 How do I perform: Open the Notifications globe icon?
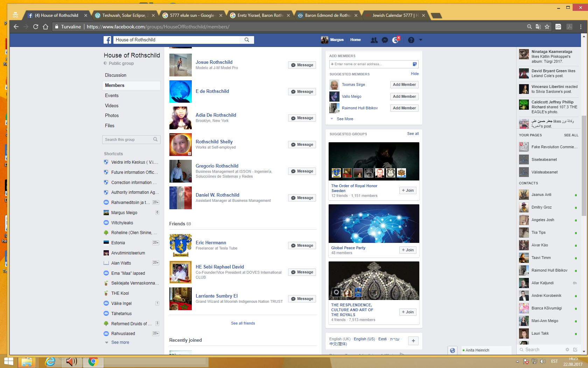click(x=395, y=40)
